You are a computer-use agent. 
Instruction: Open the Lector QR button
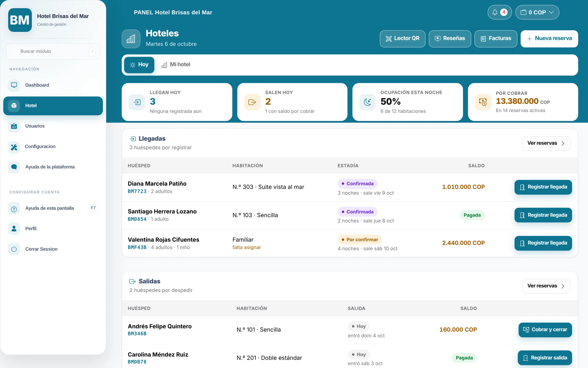403,39
